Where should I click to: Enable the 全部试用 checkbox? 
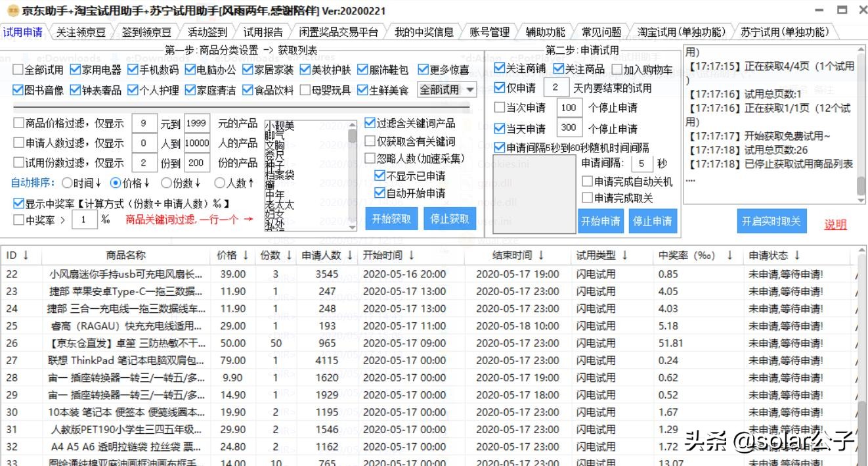click(18, 70)
